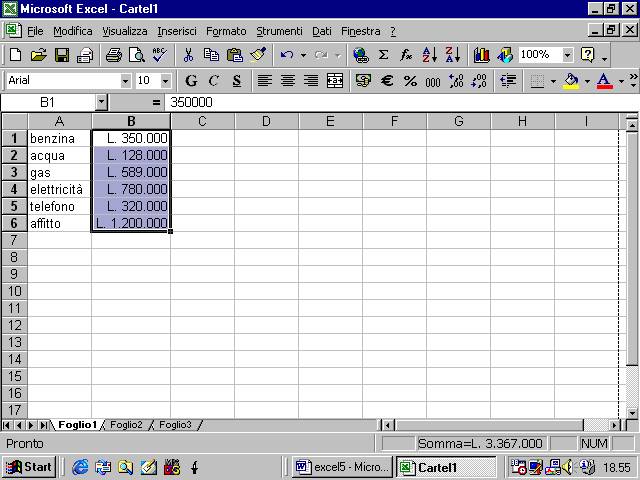Cut selection with the scissors icon
The image size is (640, 480).
coord(188,55)
